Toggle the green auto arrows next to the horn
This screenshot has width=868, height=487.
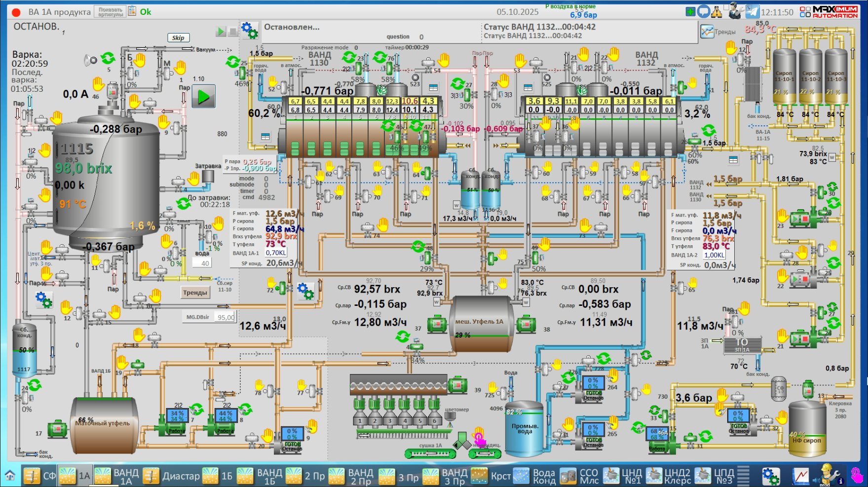(x=108, y=59)
